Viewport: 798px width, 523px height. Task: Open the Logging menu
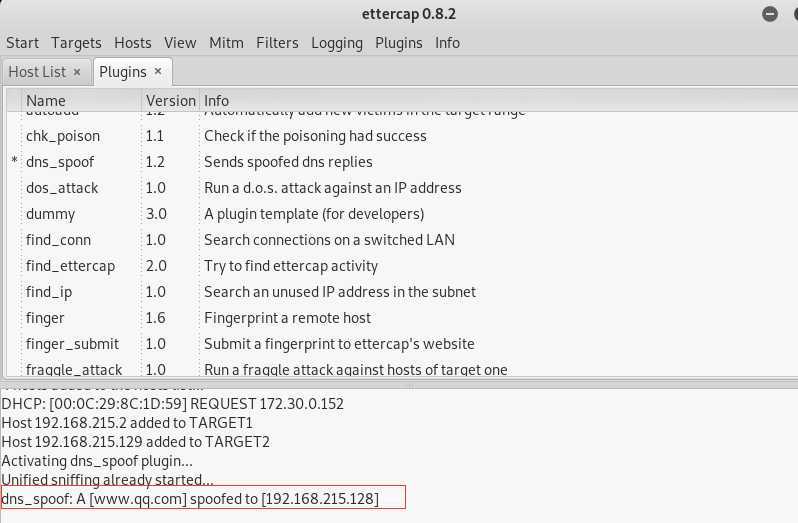[337, 43]
